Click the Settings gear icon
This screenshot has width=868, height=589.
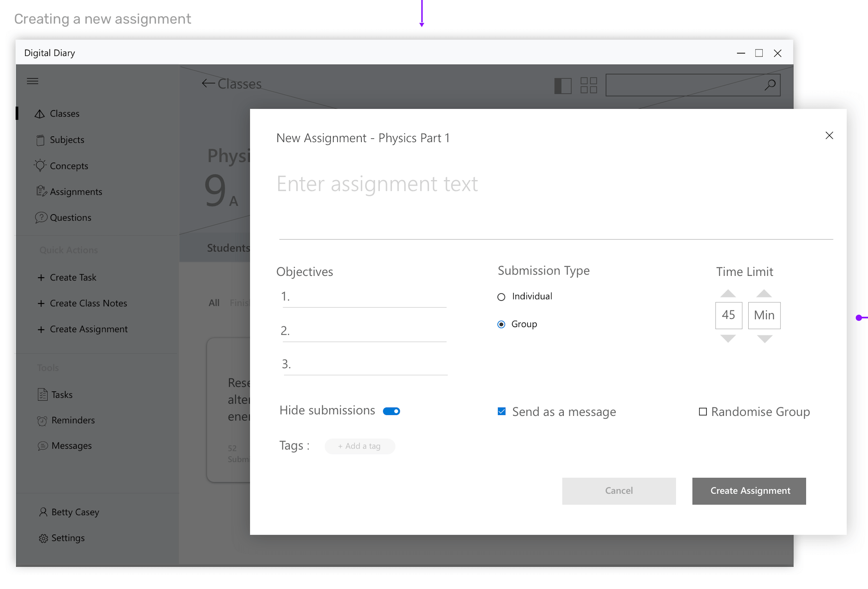(43, 538)
